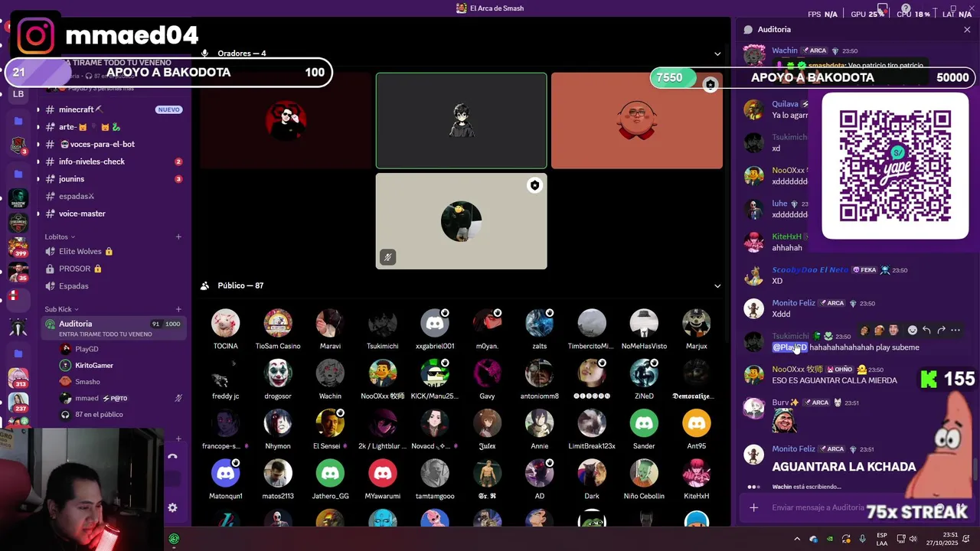Click the NUEVO badge beside minecraft
The width and height of the screenshot is (980, 551).
tap(168, 109)
